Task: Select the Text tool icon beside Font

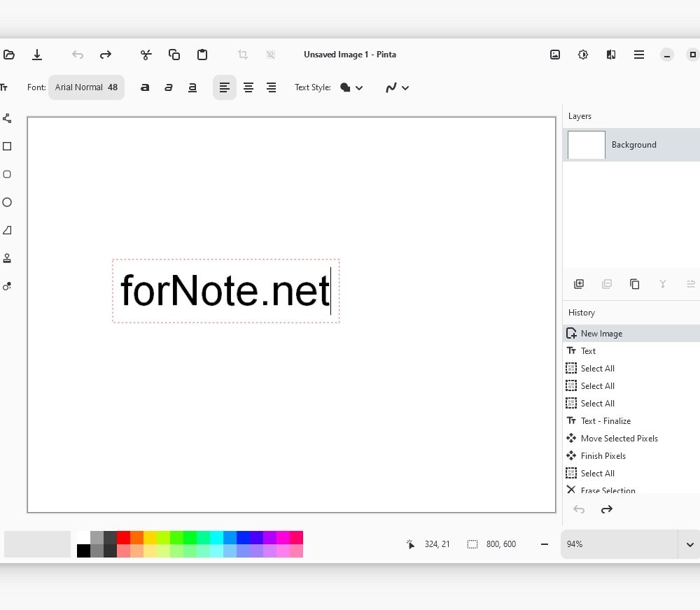Action: click(4, 87)
